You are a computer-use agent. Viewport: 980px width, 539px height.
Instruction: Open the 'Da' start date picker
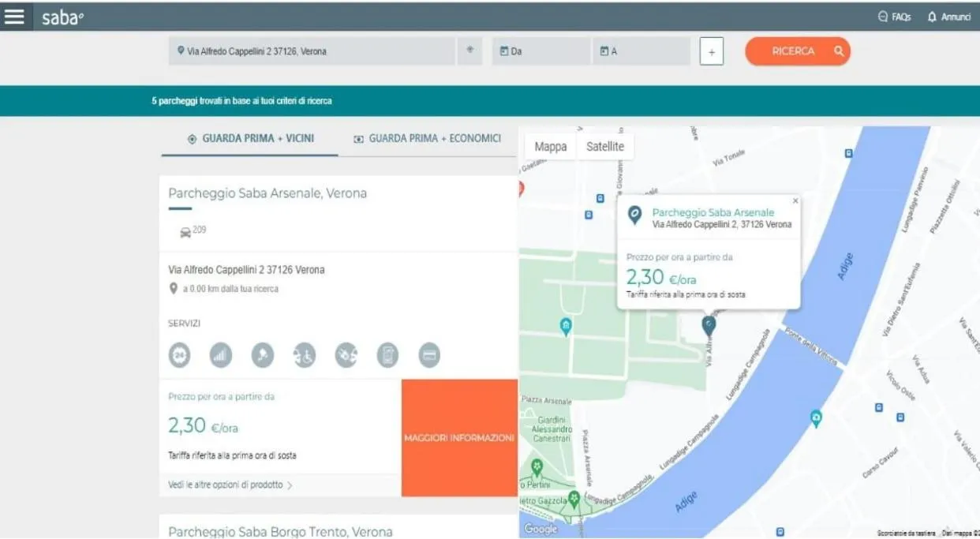click(541, 51)
